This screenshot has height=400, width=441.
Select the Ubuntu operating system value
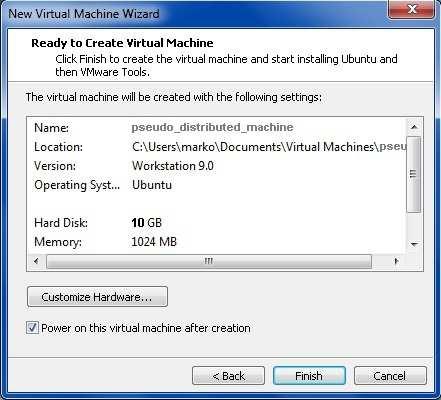click(x=152, y=185)
